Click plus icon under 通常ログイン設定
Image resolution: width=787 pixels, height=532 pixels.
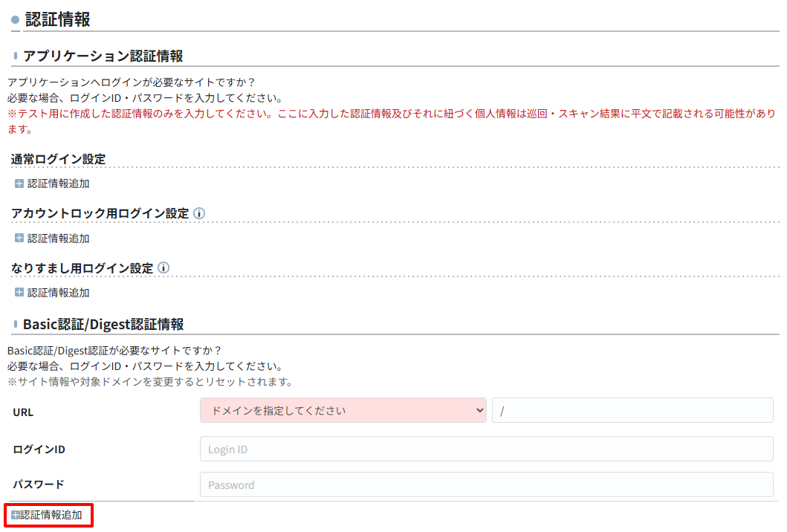19,184
